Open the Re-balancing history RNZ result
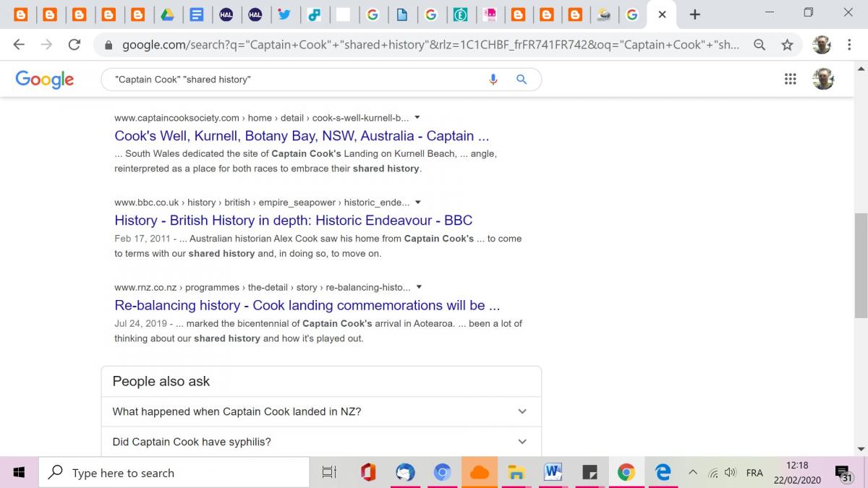868x488 pixels. [307, 305]
